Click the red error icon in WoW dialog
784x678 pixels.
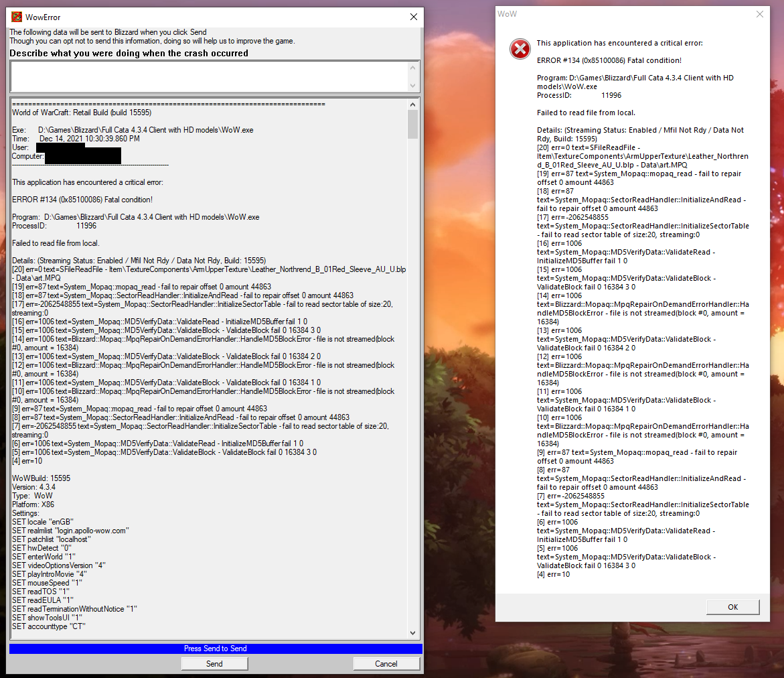520,49
